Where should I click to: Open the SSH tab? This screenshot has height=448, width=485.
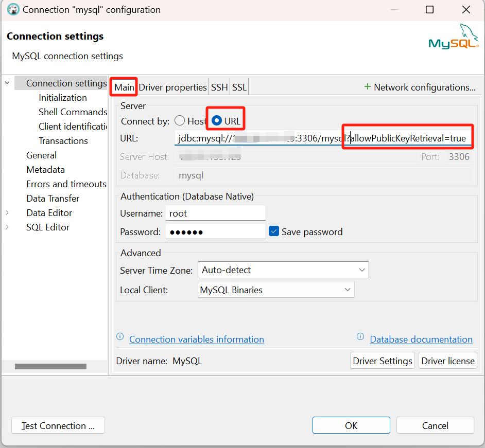(x=219, y=87)
